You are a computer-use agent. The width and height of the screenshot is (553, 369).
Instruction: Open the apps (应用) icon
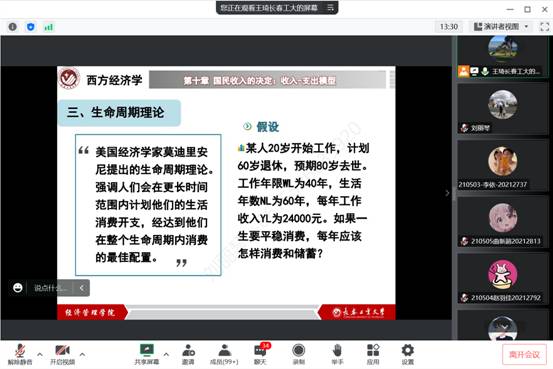pos(373,355)
